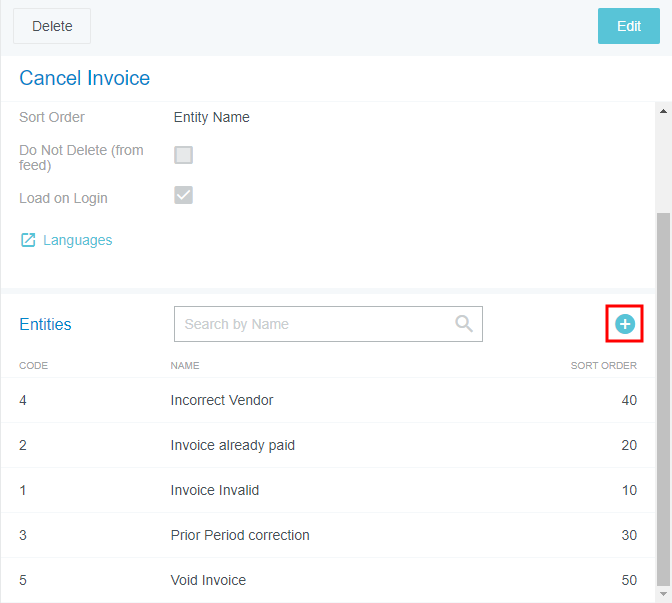Toggle the Do Not Delete checkbox

point(184,155)
